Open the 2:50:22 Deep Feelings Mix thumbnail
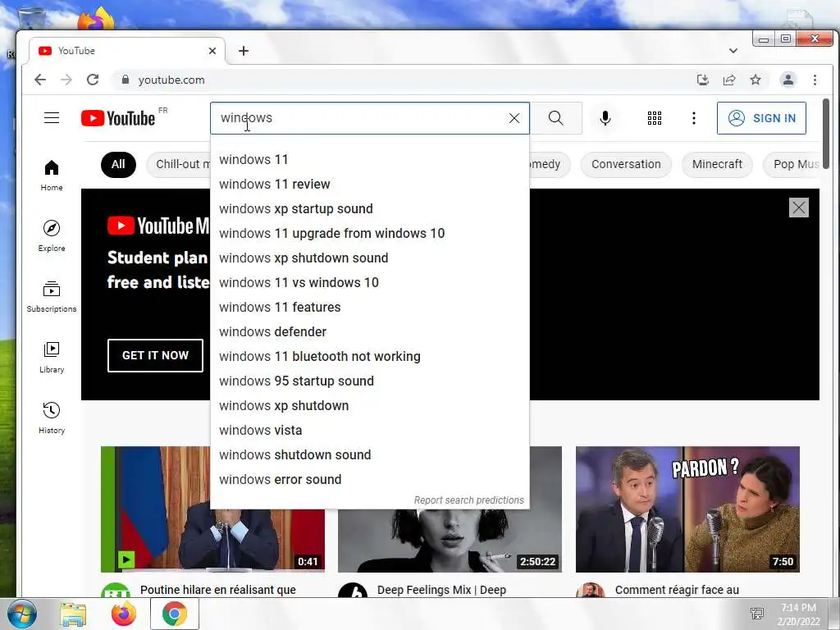 pos(450,540)
